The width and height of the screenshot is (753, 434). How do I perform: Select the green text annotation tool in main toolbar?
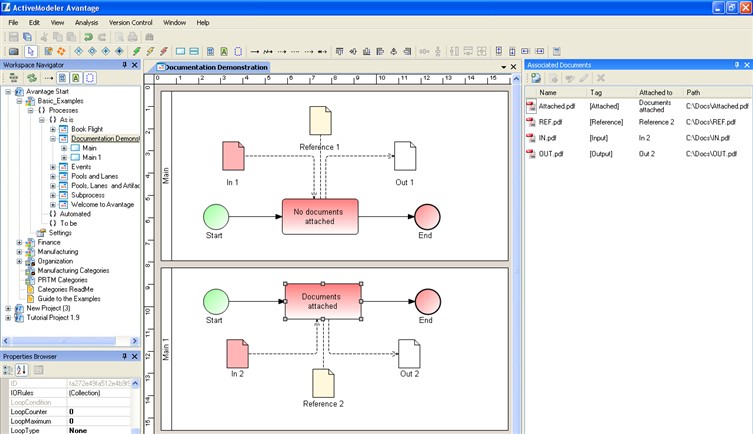[224, 51]
